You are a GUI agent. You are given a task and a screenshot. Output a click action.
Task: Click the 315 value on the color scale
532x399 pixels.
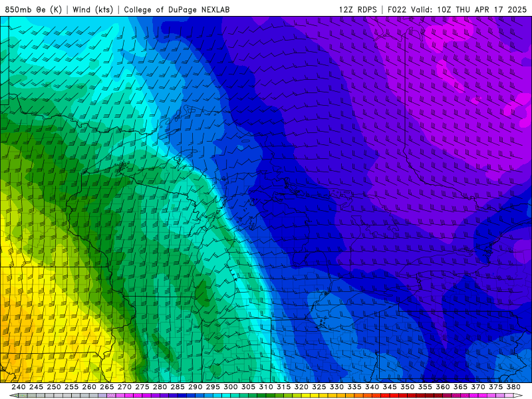click(x=284, y=387)
